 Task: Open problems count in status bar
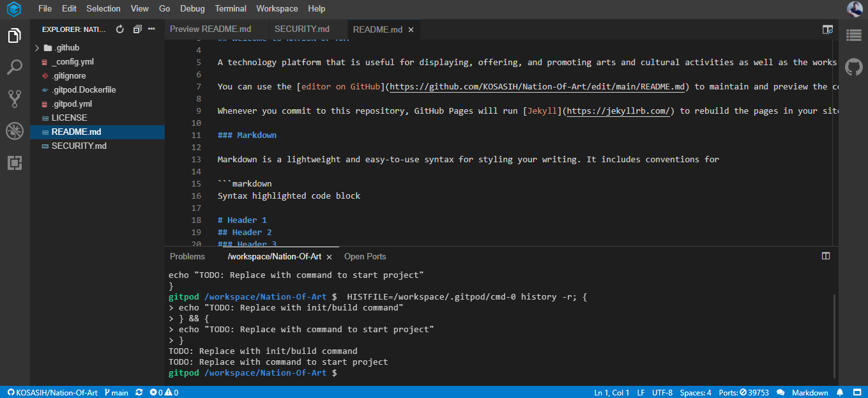point(164,392)
